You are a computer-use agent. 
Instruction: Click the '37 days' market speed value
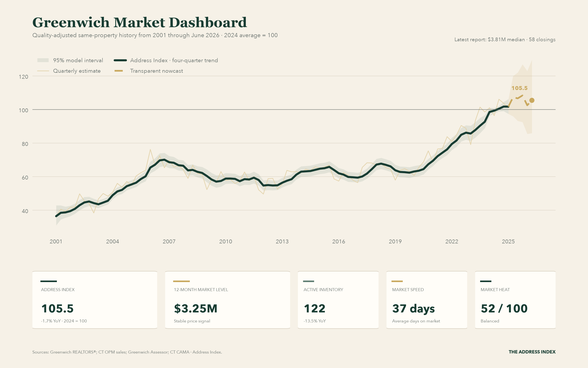414,309
